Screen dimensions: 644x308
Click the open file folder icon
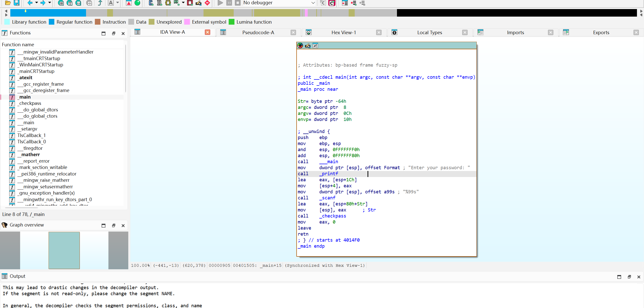pos(8,3)
